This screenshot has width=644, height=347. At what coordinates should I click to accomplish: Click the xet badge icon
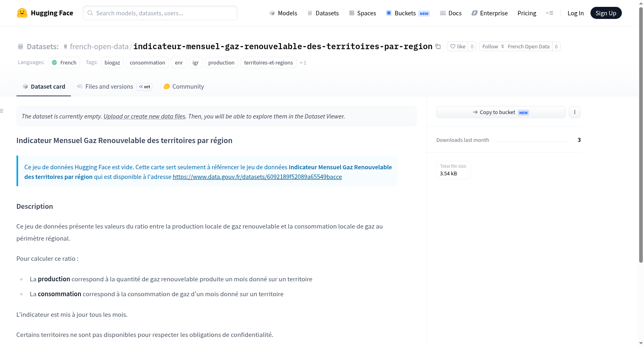[144, 87]
